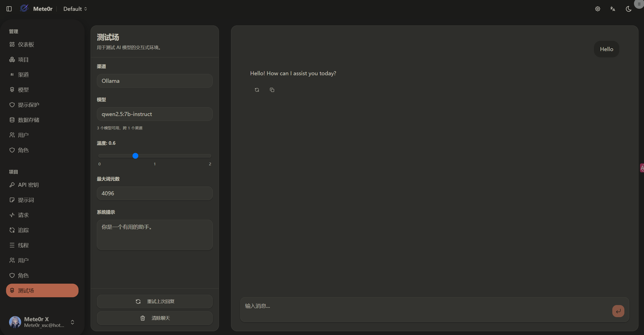Copy the assistant reply with copy icon
This screenshot has height=335, width=644.
tap(272, 90)
